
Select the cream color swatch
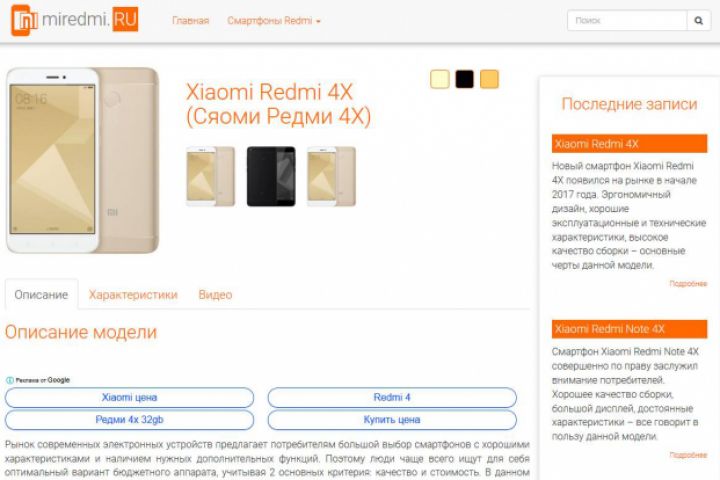point(440,79)
